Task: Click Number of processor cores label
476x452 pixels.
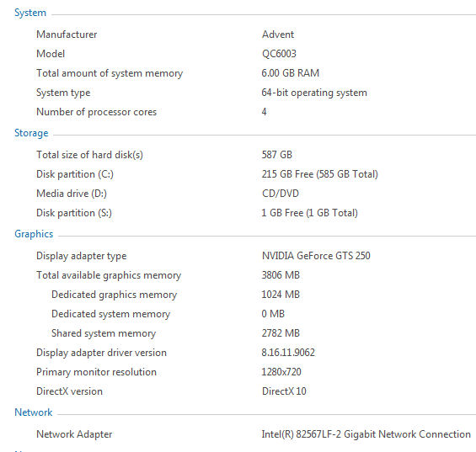Action: pyautogui.click(x=97, y=112)
